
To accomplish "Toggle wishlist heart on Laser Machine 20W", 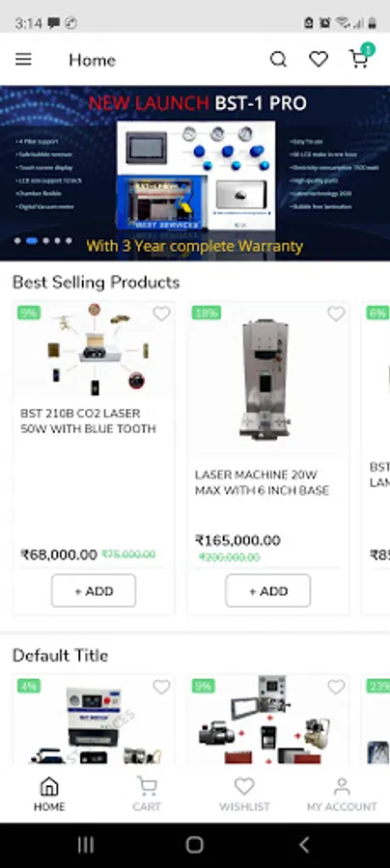I will (x=336, y=313).
